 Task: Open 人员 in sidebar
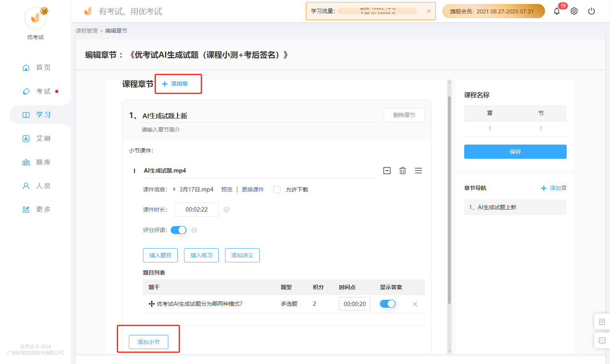pyautogui.click(x=37, y=186)
